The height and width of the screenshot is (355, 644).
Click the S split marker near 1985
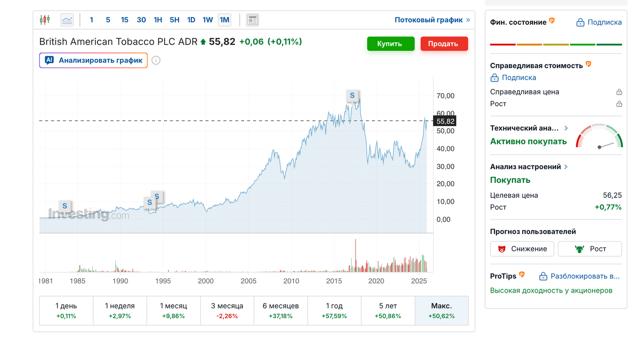click(x=64, y=206)
